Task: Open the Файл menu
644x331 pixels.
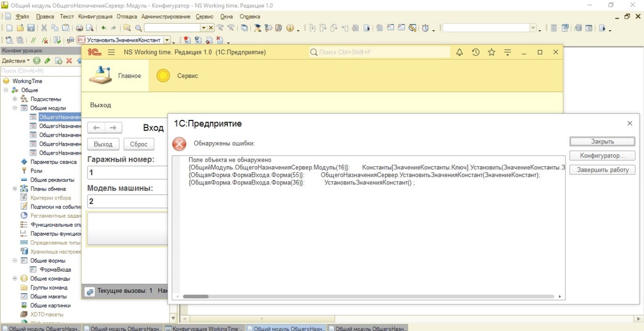Action: 22,17
